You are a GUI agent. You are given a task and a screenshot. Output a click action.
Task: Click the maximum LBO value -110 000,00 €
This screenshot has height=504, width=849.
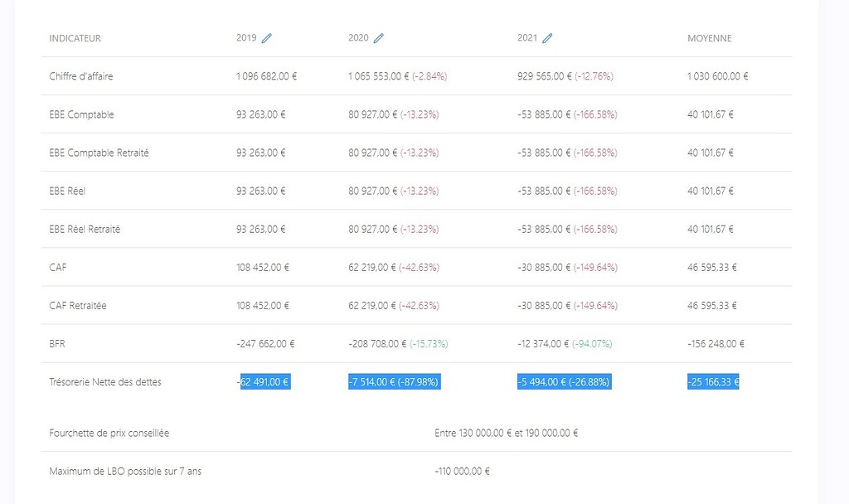pos(462,472)
